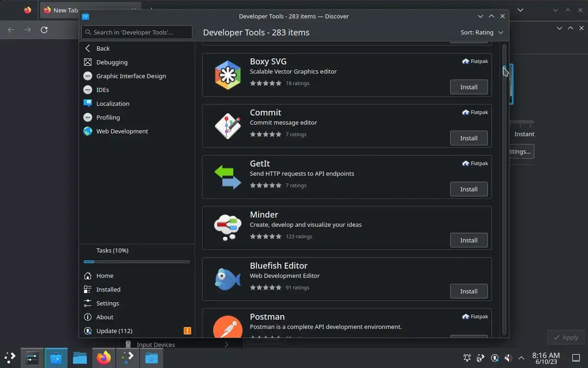Click the "91 ratings" text

(x=297, y=287)
